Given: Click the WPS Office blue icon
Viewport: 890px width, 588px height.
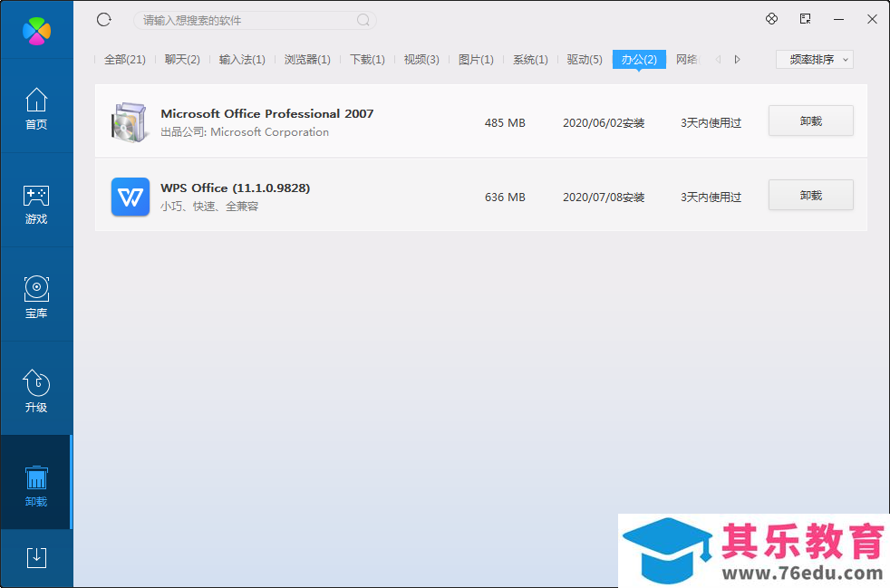Looking at the screenshot, I should tap(131, 197).
